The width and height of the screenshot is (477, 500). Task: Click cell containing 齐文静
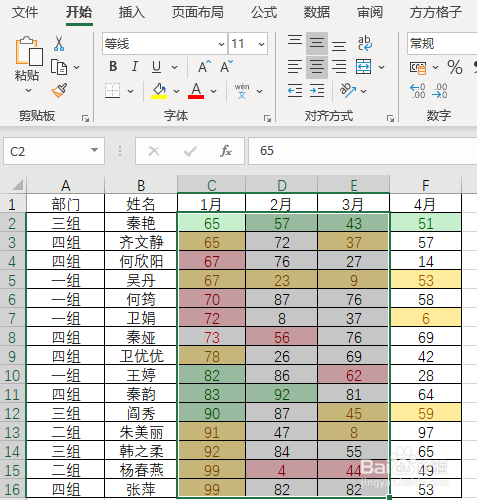pyautogui.click(x=141, y=242)
